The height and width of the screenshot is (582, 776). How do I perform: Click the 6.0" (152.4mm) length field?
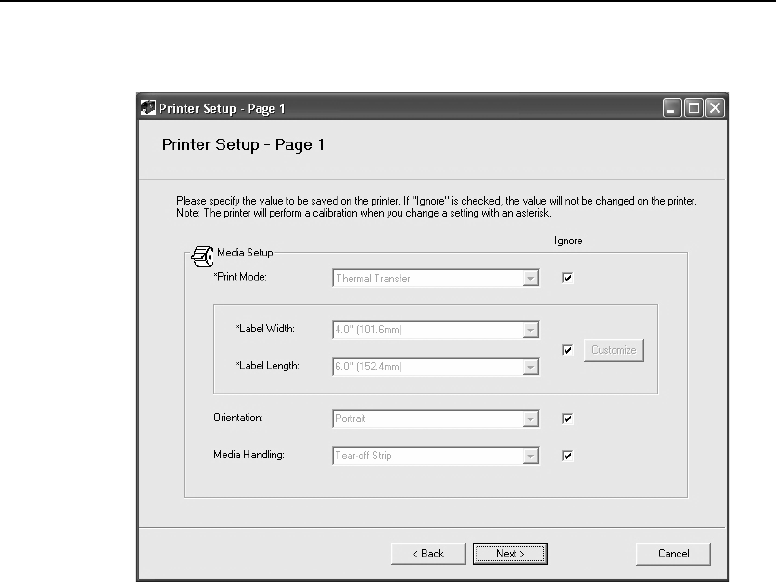click(436, 367)
